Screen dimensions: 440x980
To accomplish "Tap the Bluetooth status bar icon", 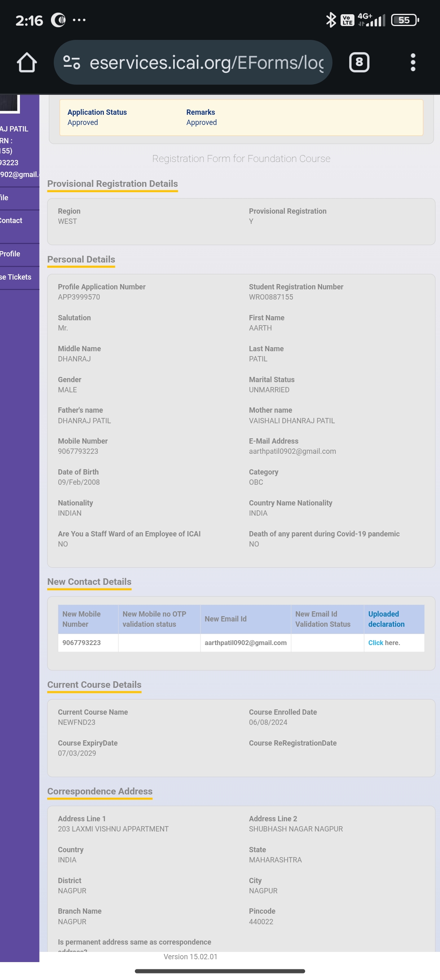I will (x=331, y=20).
